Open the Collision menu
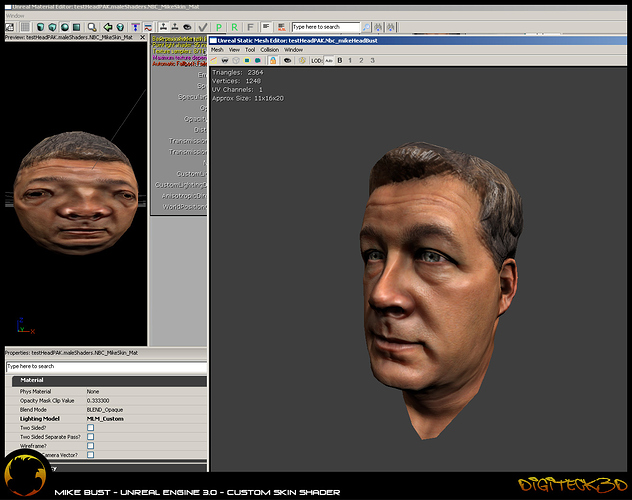 point(269,49)
